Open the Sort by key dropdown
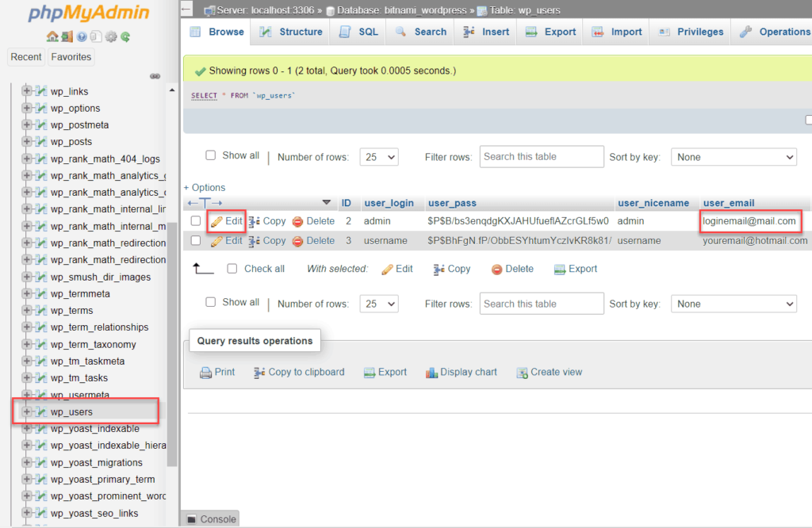Viewport: 812px width, 528px height. [x=733, y=156]
